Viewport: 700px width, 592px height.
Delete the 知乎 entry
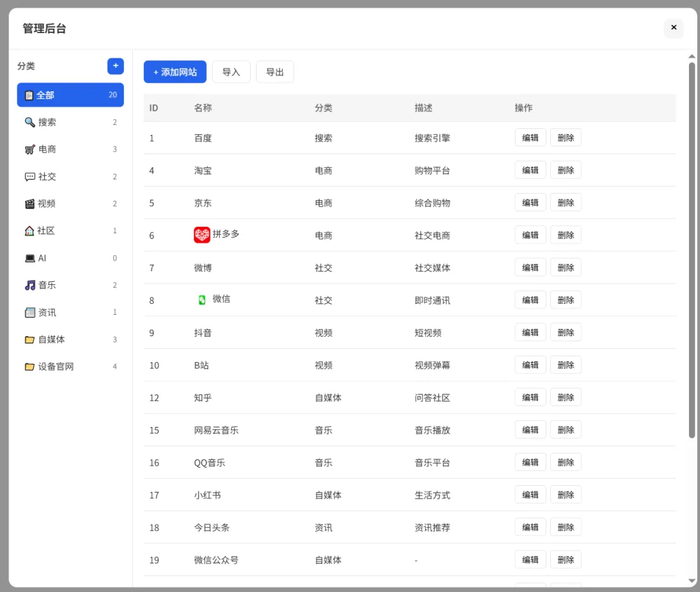click(x=566, y=398)
